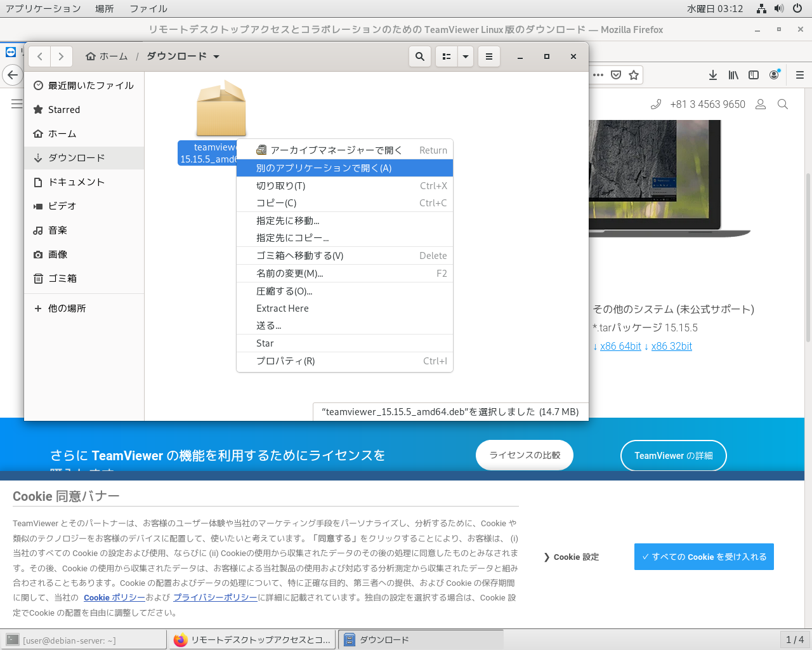812x650 pixels.
Task: Click the Firefox page vertical scrollbar
Action: point(808,254)
